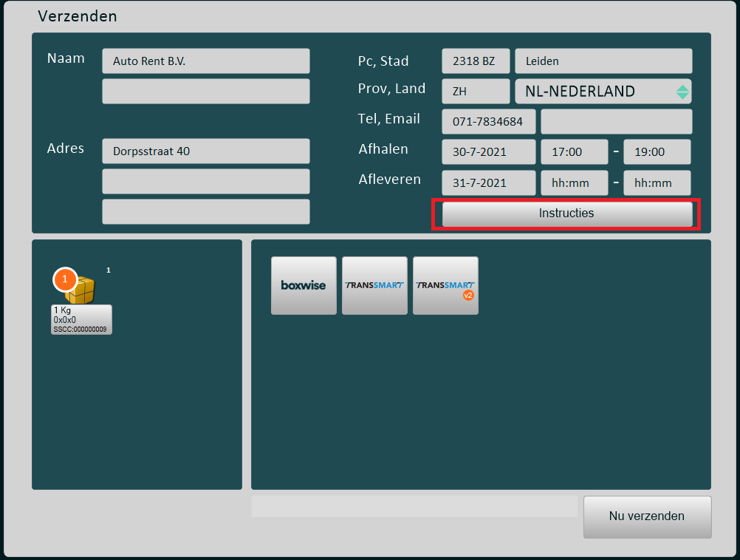Viewport: 740px width, 560px height.
Task: Click the empty Email field
Action: (x=616, y=122)
